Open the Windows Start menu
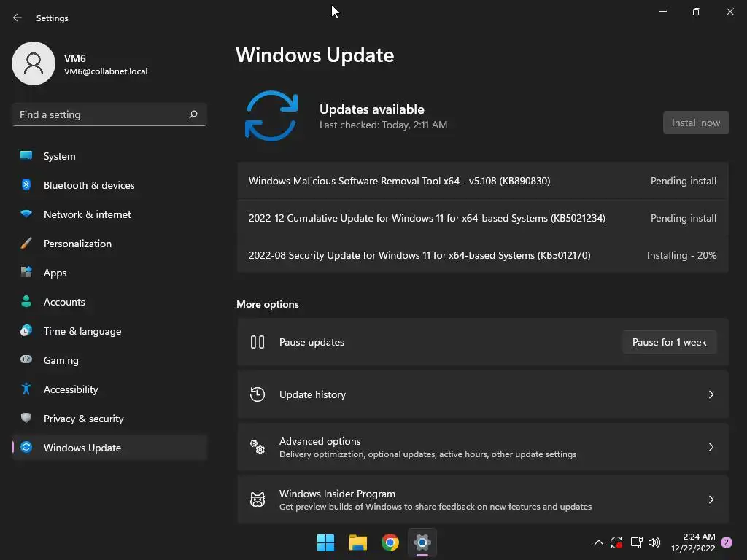Image resolution: width=747 pixels, height=560 pixels. click(326, 542)
